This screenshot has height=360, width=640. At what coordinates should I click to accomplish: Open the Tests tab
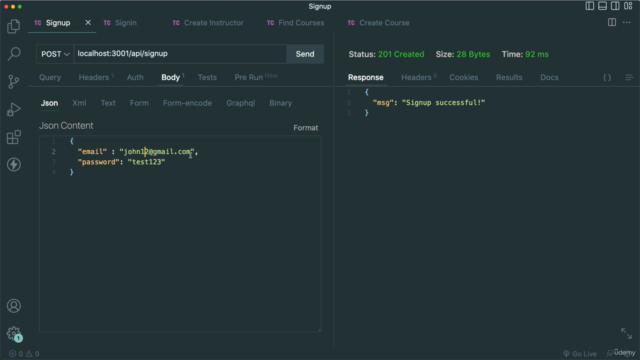(x=207, y=78)
